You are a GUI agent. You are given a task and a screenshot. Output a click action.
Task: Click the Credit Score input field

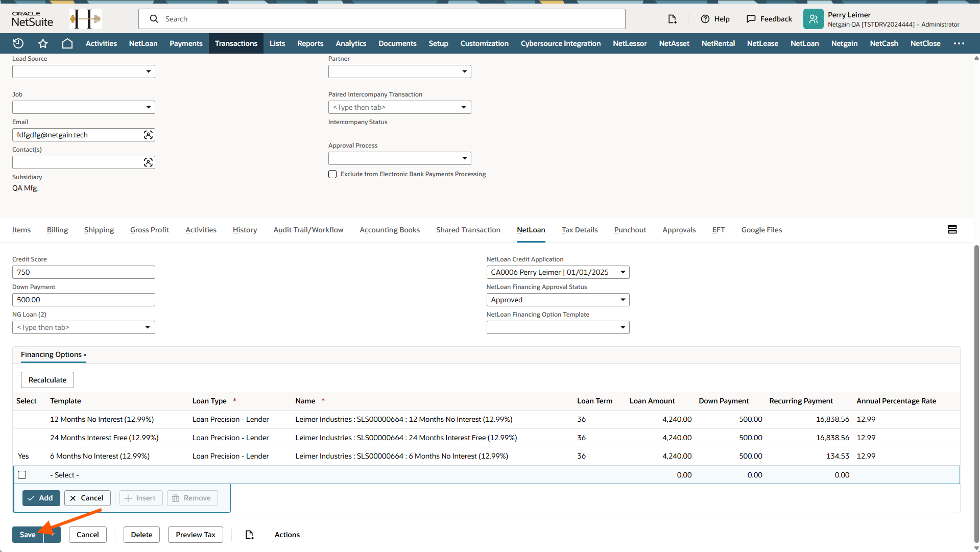pyautogui.click(x=83, y=272)
